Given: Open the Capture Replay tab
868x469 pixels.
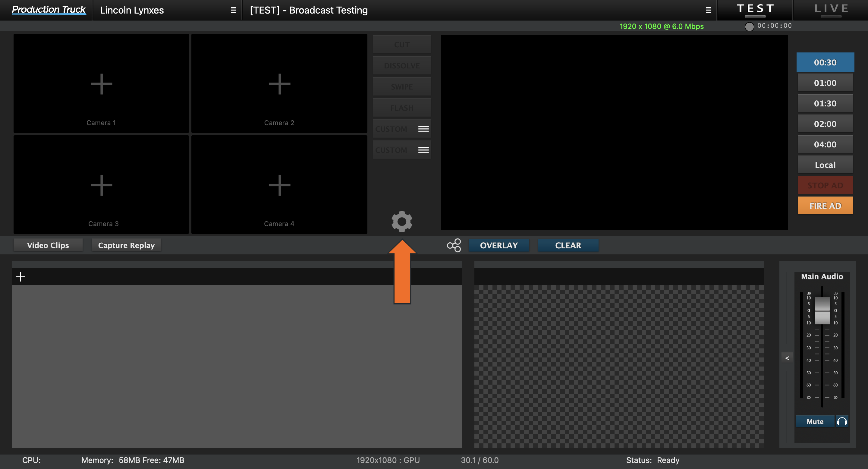Looking at the screenshot, I should click(x=126, y=245).
